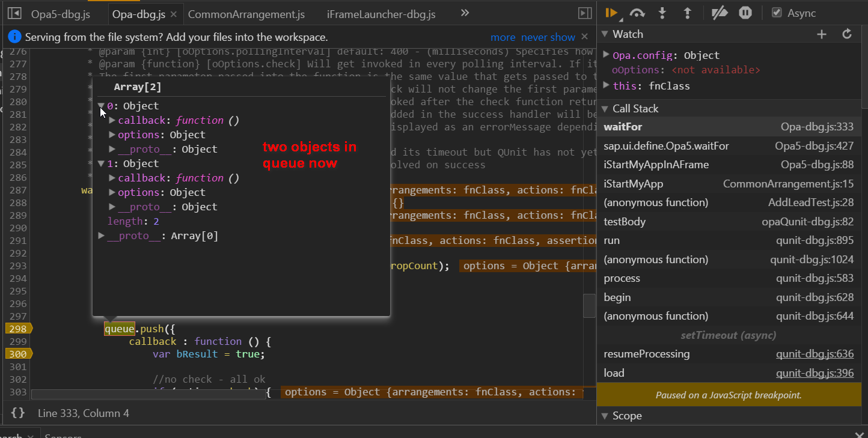Image resolution: width=868 pixels, height=438 pixels.
Task: Select load stack frame
Action: click(x=729, y=373)
